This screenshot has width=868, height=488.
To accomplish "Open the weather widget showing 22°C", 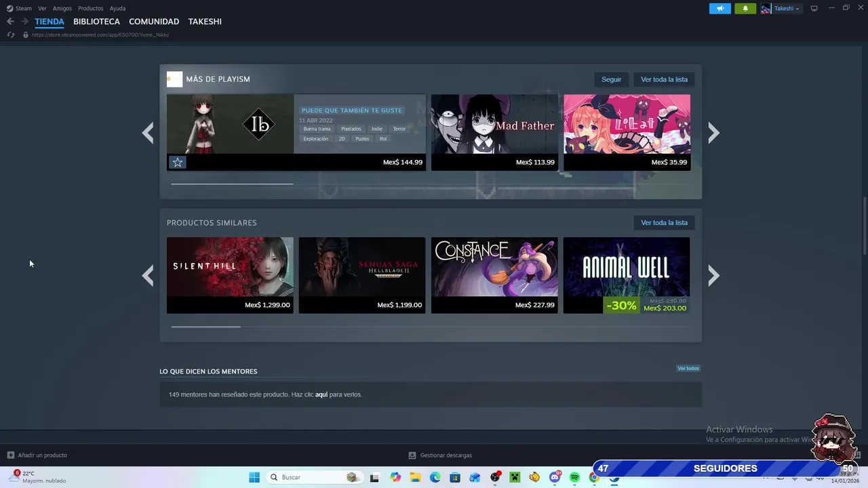I will [38, 477].
